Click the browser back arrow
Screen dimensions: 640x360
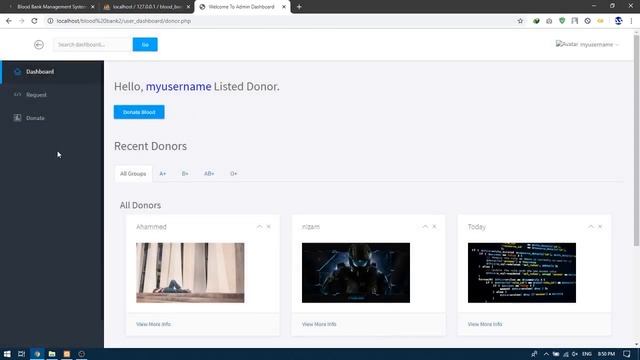(9, 21)
